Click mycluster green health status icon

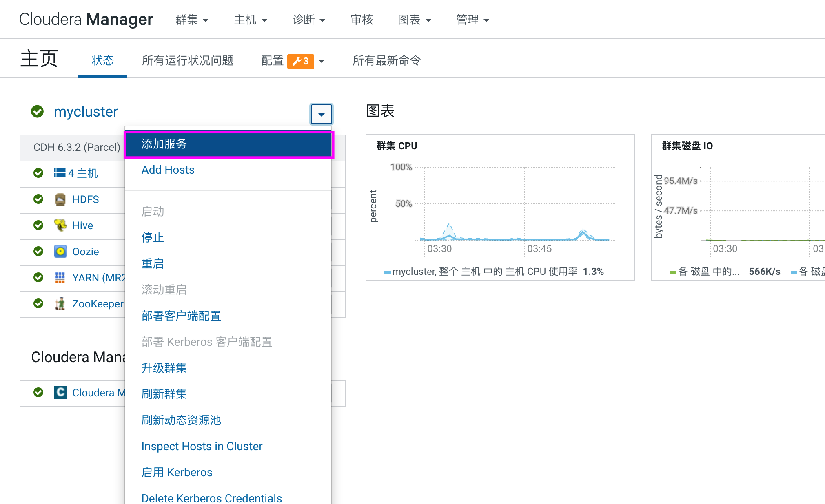tap(38, 111)
